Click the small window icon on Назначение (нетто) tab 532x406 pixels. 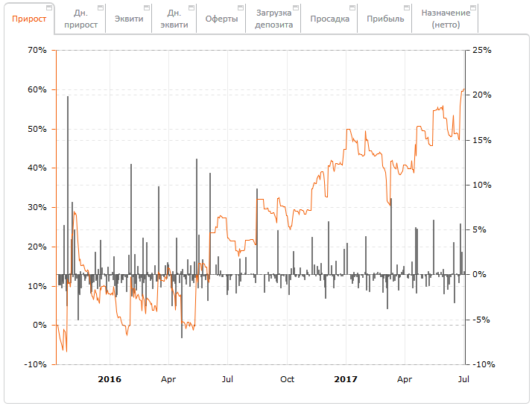coord(472,7)
